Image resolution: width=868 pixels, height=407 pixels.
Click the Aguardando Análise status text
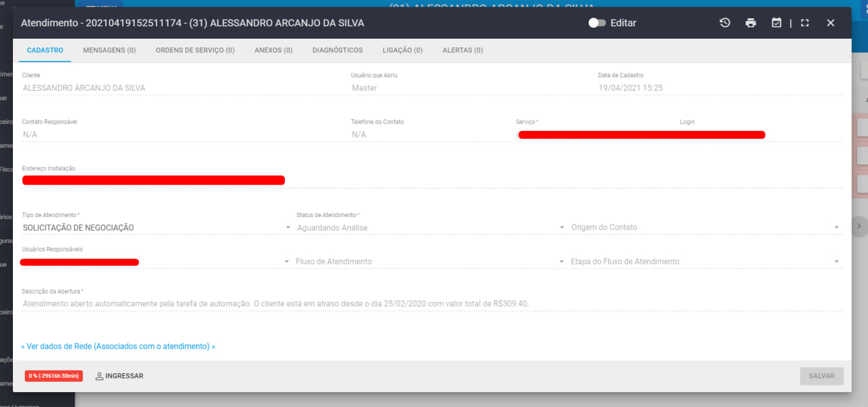coord(332,228)
